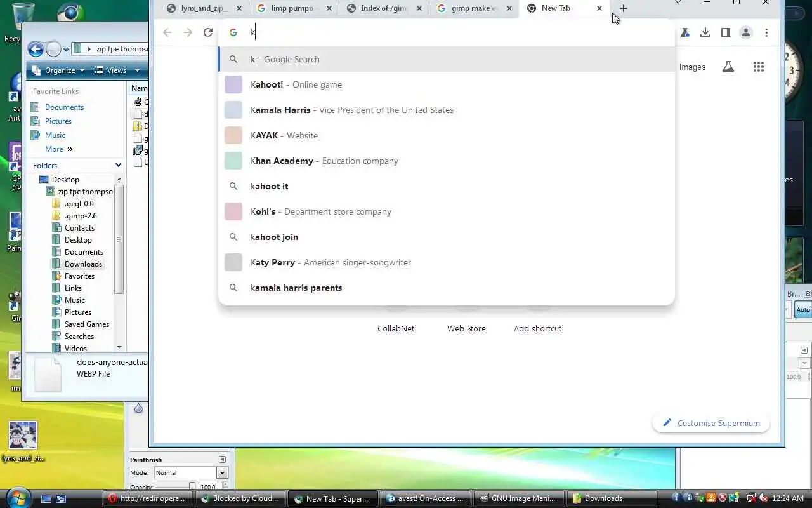
Task: Select Contacts in folder tree
Action: (x=79, y=228)
